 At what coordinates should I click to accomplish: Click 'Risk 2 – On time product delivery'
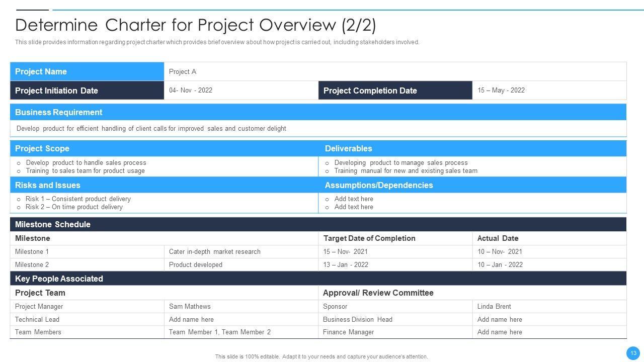(74, 207)
